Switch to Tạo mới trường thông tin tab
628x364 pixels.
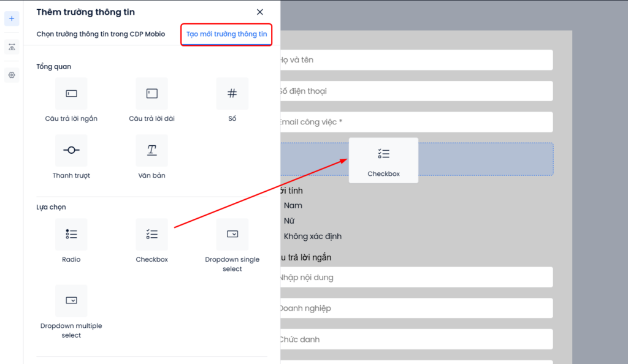[x=226, y=34]
